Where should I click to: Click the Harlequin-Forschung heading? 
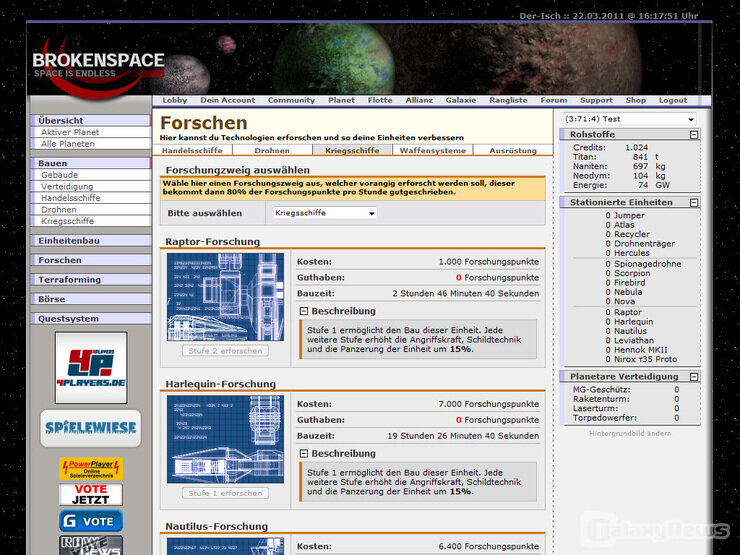click(x=220, y=384)
